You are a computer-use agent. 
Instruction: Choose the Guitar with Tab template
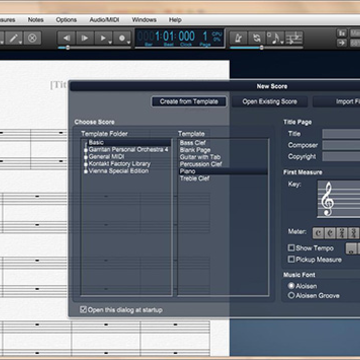coord(200,157)
